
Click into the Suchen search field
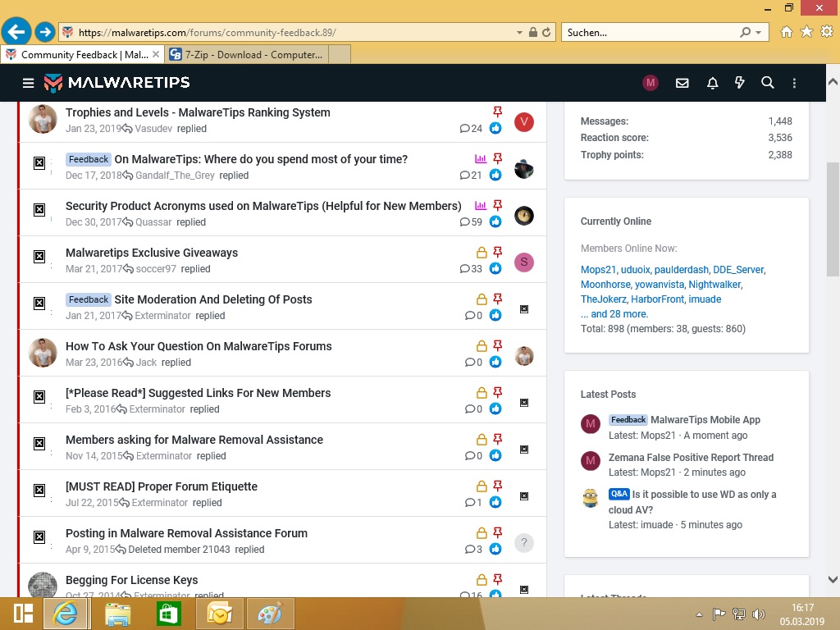(651, 32)
